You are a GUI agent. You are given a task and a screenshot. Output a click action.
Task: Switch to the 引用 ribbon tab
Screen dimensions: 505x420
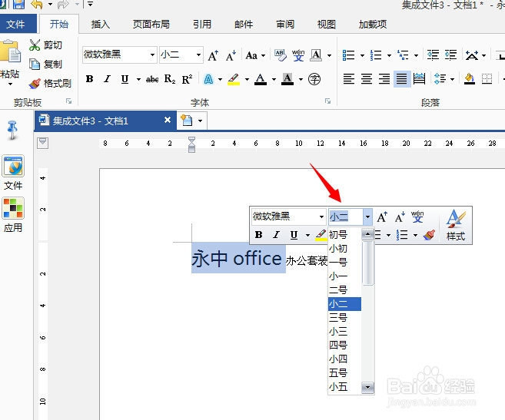(x=202, y=24)
